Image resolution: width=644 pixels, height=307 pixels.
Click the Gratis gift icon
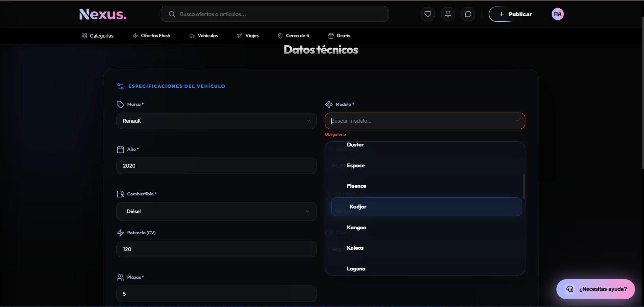(x=331, y=36)
